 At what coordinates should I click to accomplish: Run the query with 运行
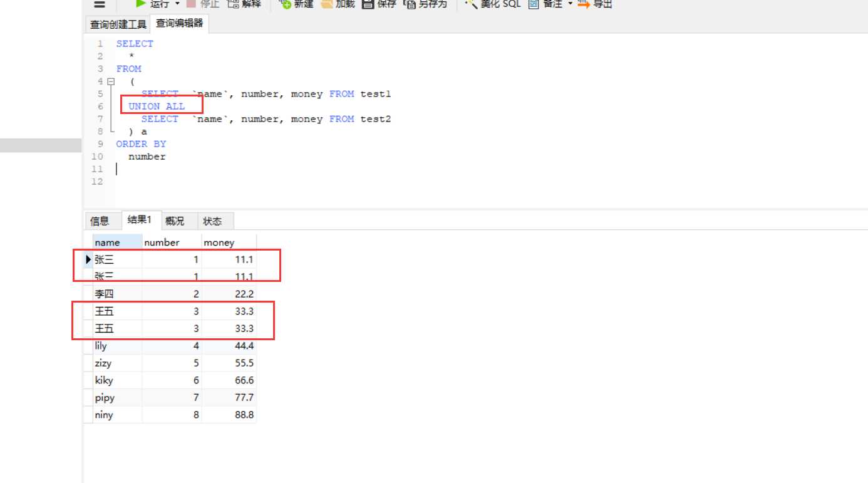click(152, 4)
